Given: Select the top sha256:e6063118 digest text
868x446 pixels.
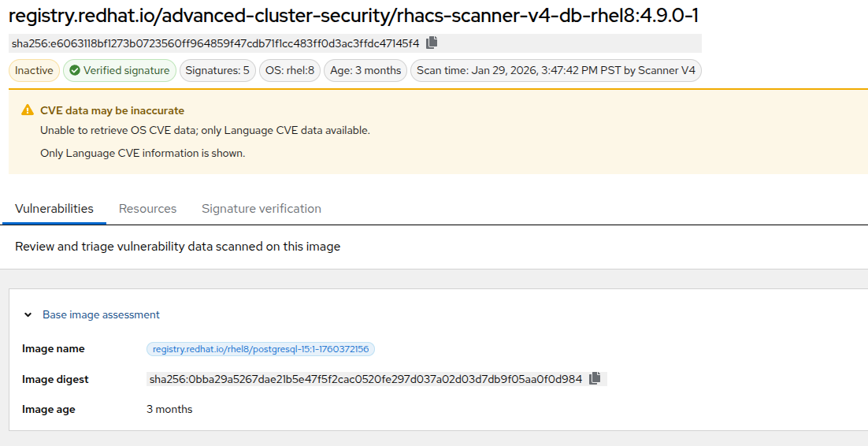Looking at the screenshot, I should click(215, 43).
